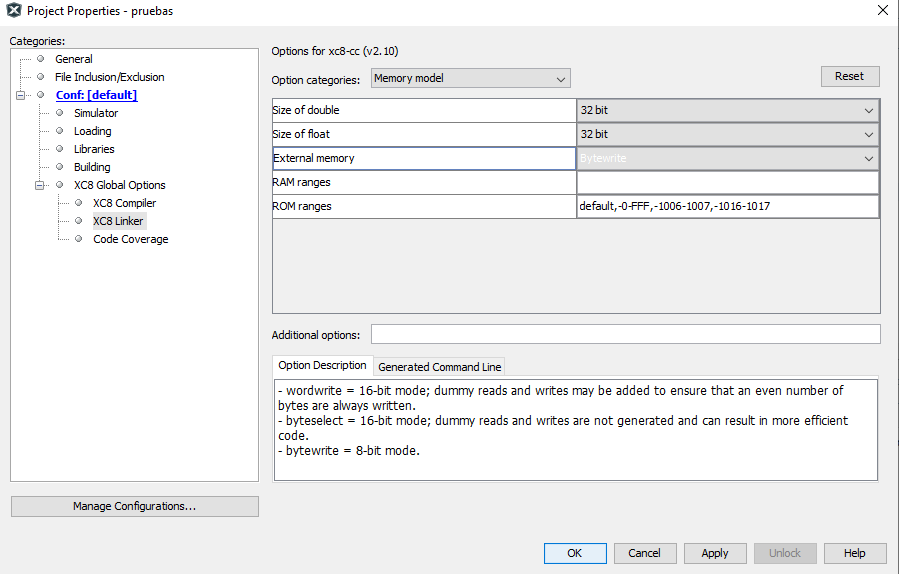The height and width of the screenshot is (574, 899).
Task: Select the Size of float option label
Action: (424, 134)
